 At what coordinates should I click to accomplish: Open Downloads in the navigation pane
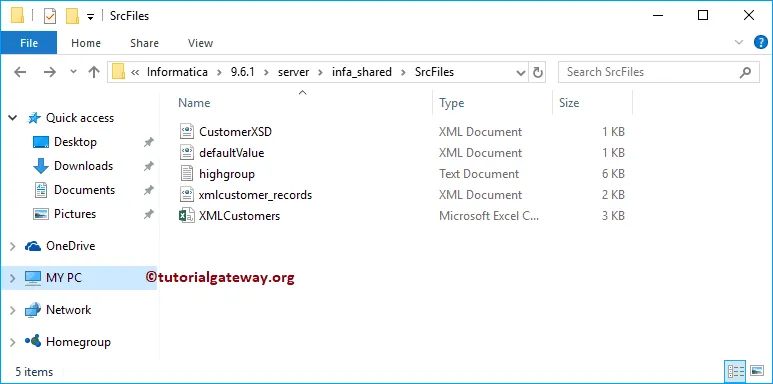click(83, 166)
